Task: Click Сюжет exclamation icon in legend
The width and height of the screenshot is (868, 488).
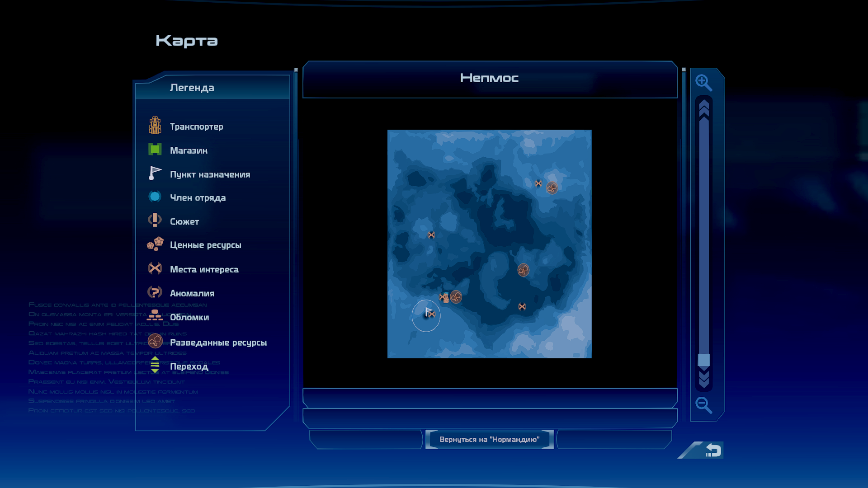Action: click(x=155, y=220)
